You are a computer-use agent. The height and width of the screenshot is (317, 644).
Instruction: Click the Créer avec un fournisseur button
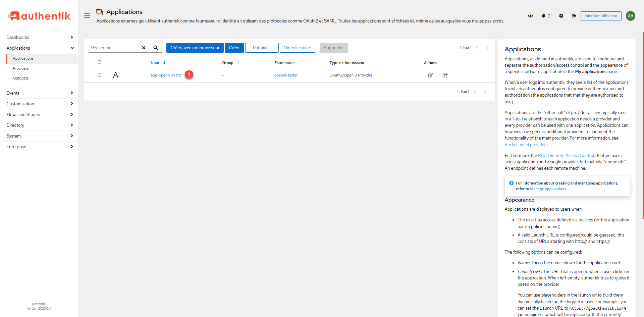[195, 48]
